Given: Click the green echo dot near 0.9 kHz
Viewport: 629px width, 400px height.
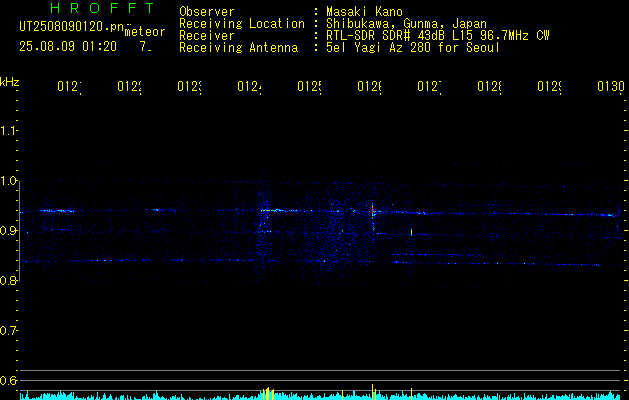Looking at the screenshot, I should 412,232.
